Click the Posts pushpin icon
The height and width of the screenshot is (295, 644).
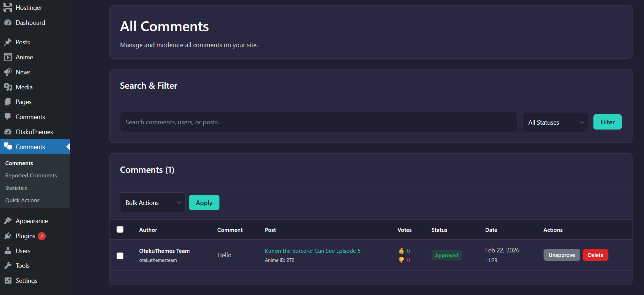[x=8, y=42]
